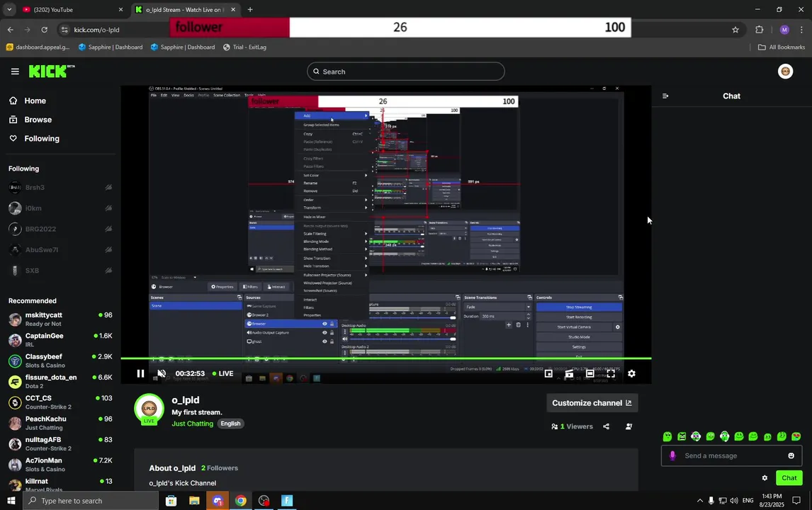Image resolution: width=812 pixels, height=510 pixels.
Task: Open the volume control in system tray
Action: tap(734, 501)
